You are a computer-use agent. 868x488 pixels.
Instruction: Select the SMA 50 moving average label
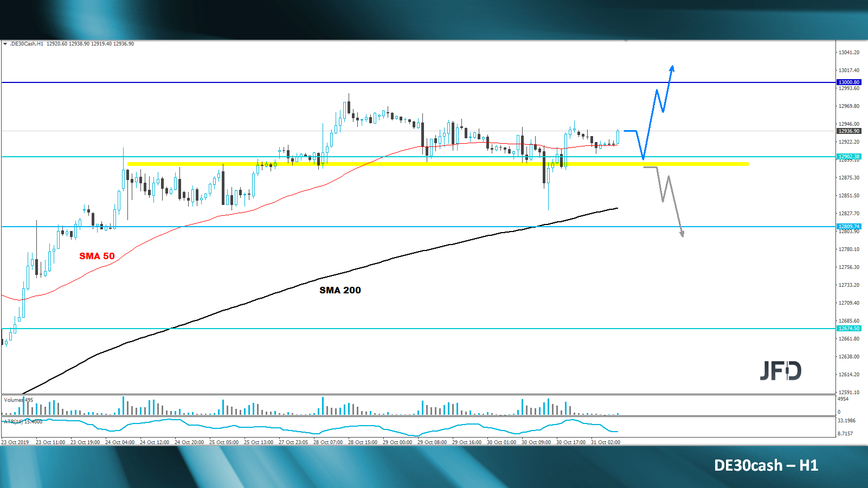97,255
